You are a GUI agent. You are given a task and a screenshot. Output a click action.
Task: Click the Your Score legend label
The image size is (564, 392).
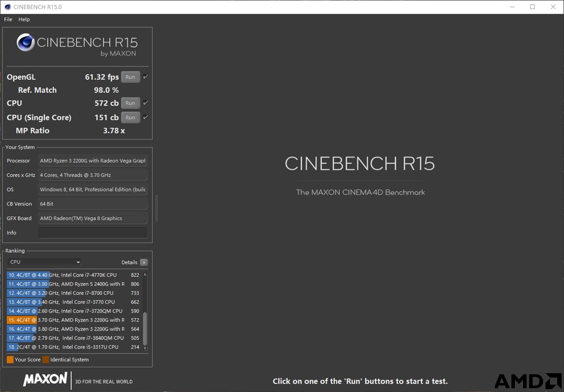coord(28,360)
